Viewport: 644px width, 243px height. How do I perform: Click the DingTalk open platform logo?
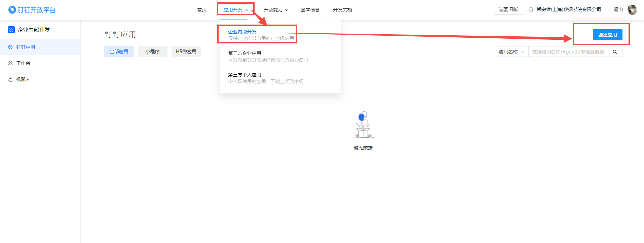click(32, 10)
